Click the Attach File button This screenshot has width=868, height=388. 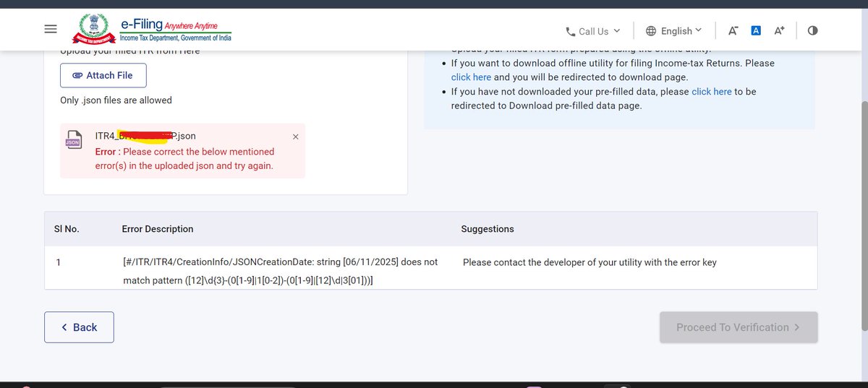pyautogui.click(x=103, y=75)
